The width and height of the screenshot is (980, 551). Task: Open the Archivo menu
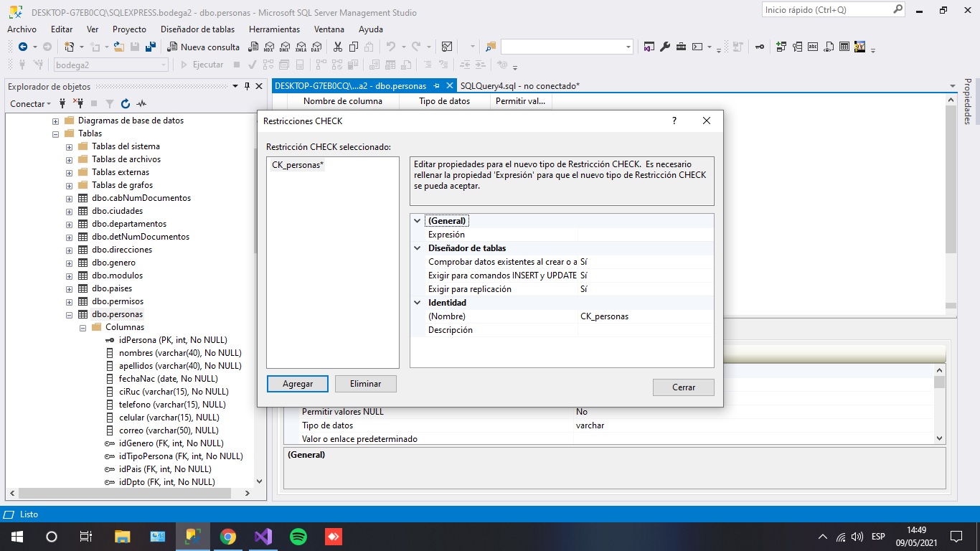(22, 29)
